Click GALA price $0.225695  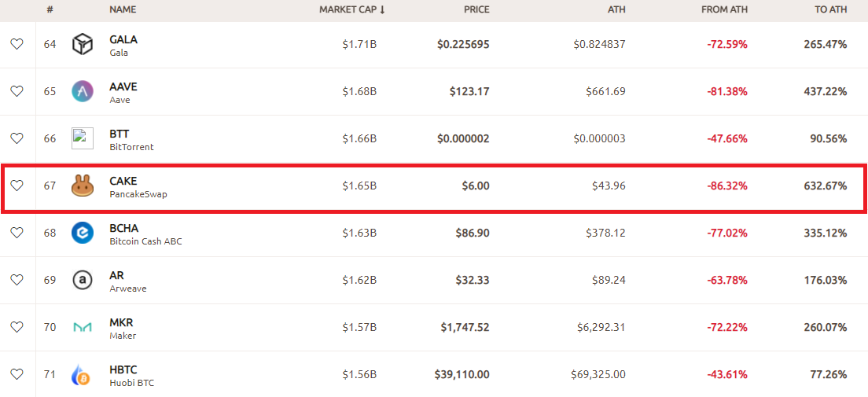coord(463,44)
